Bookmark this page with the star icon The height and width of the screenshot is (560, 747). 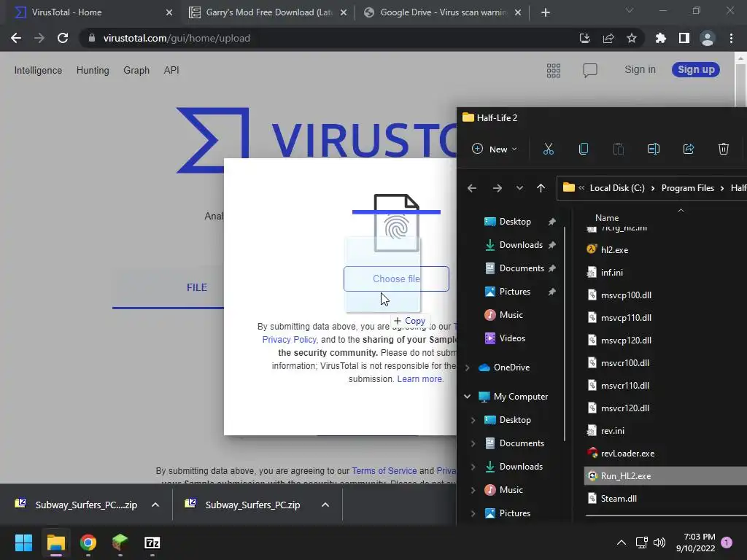631,38
